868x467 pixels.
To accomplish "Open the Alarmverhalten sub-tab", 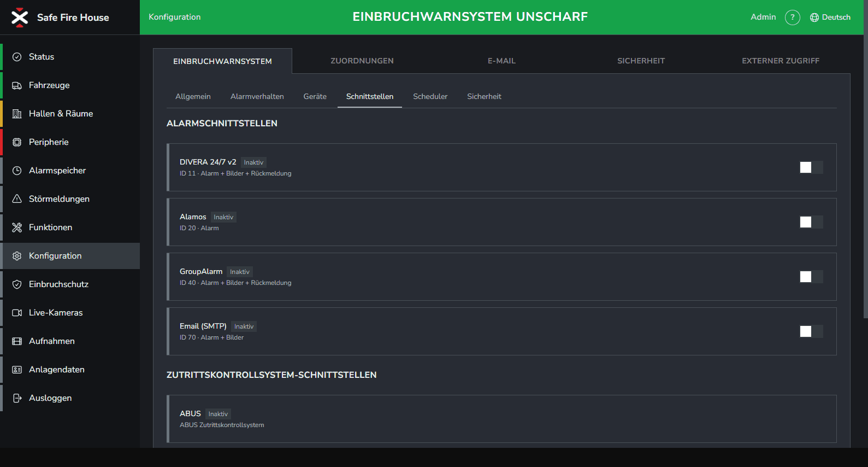I will [257, 96].
